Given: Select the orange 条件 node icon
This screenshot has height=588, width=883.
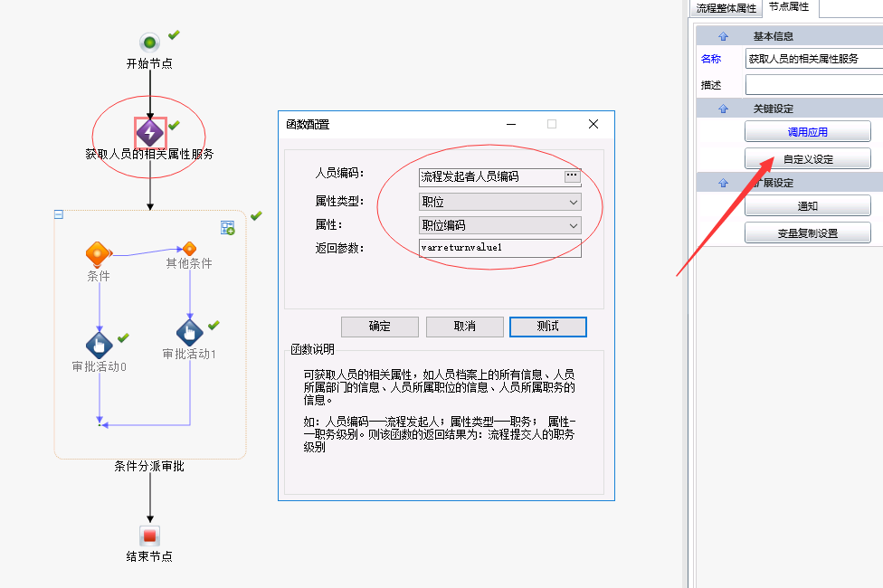Looking at the screenshot, I should click(98, 254).
